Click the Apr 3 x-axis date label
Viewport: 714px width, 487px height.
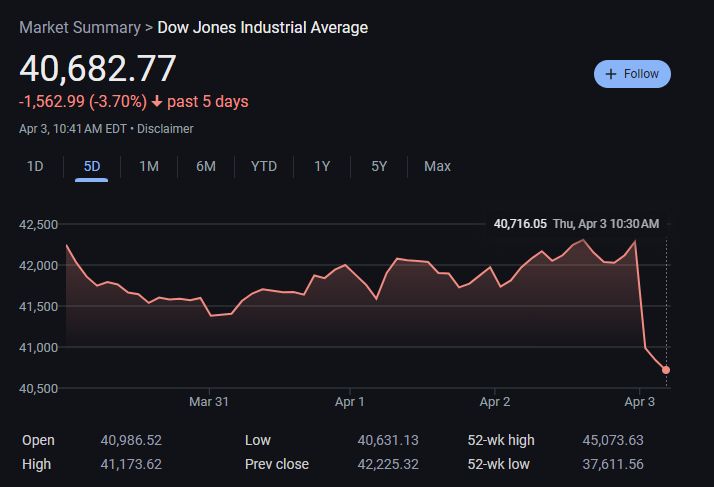pyautogui.click(x=639, y=402)
